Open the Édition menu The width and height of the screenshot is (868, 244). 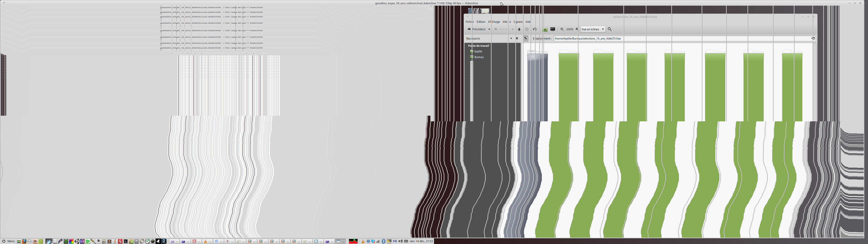pos(481,22)
